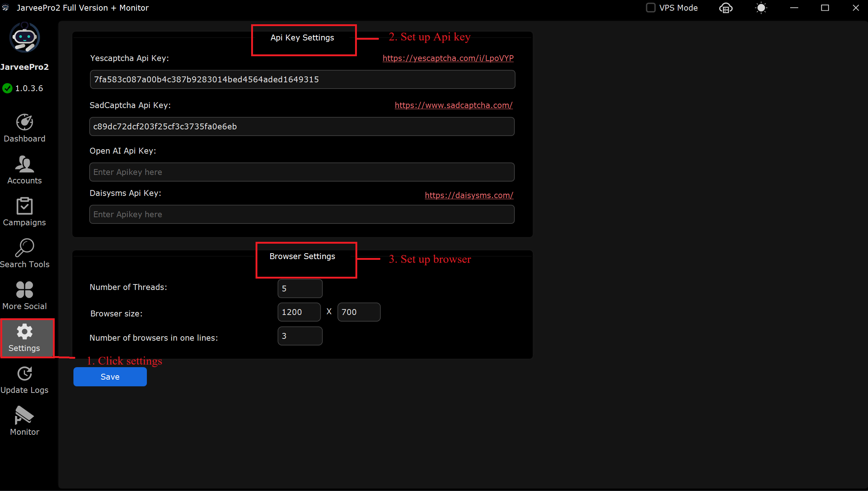The height and width of the screenshot is (491, 868).
Task: Click the SadCaptcha Api Key label
Action: [130, 105]
